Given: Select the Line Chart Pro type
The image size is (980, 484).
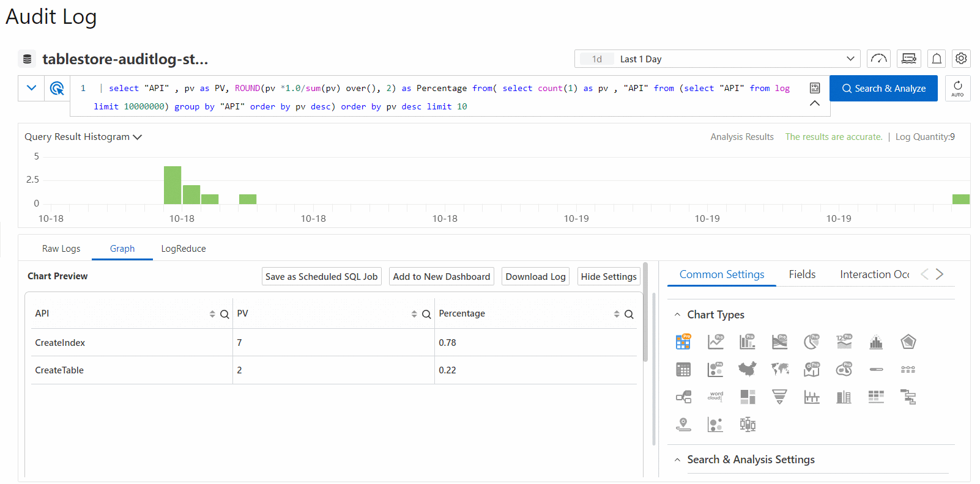Looking at the screenshot, I should [716, 342].
